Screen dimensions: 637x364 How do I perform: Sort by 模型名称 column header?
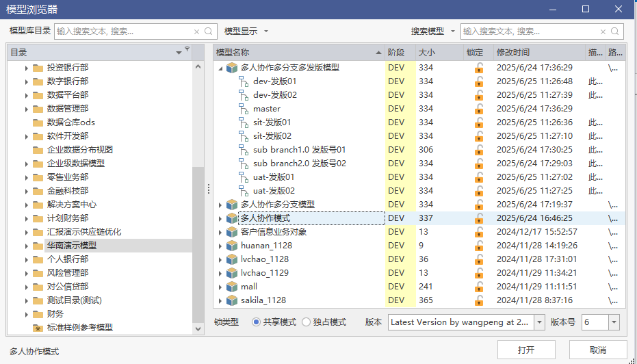(299, 53)
